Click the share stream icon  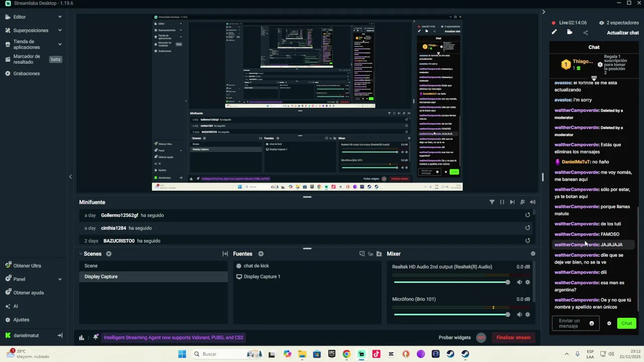(586, 33)
